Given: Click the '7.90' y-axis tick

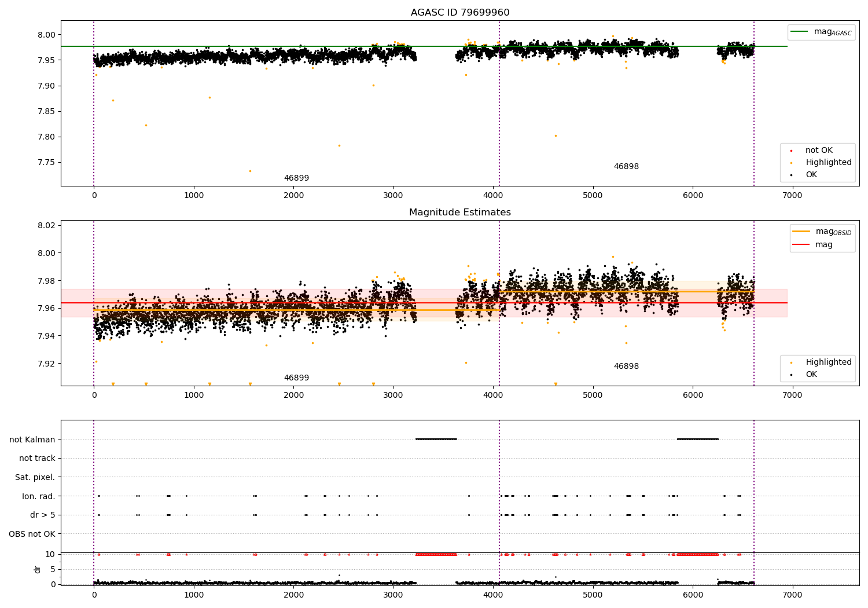Looking at the screenshot, I should coord(46,86).
